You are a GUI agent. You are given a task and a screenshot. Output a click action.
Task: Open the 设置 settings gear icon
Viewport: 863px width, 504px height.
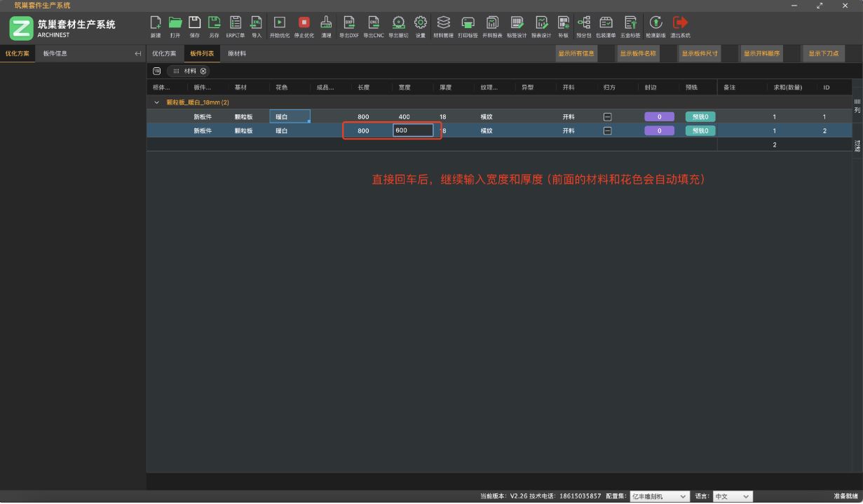point(420,23)
